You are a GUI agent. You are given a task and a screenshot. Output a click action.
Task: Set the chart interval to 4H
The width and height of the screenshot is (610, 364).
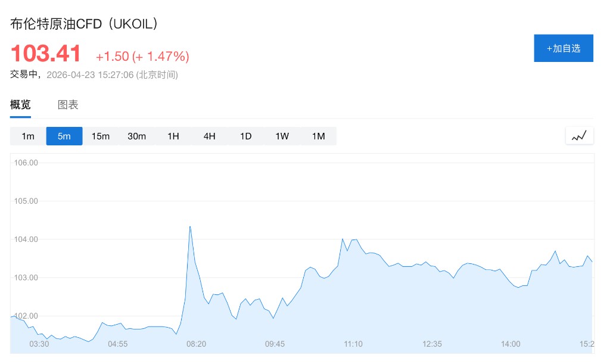[x=210, y=136]
